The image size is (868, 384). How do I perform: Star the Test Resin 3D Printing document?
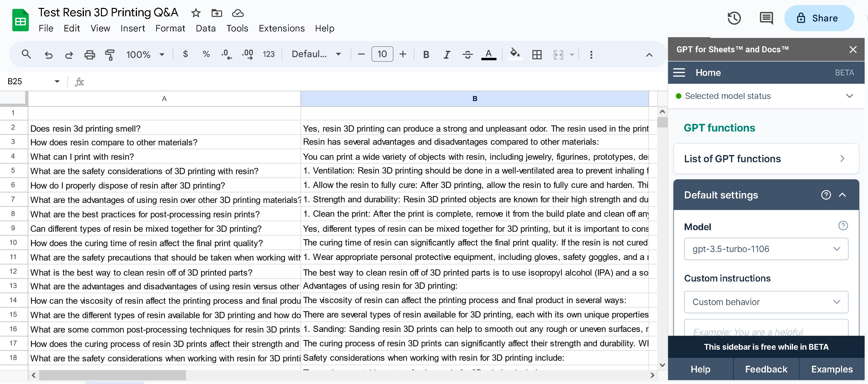point(196,13)
